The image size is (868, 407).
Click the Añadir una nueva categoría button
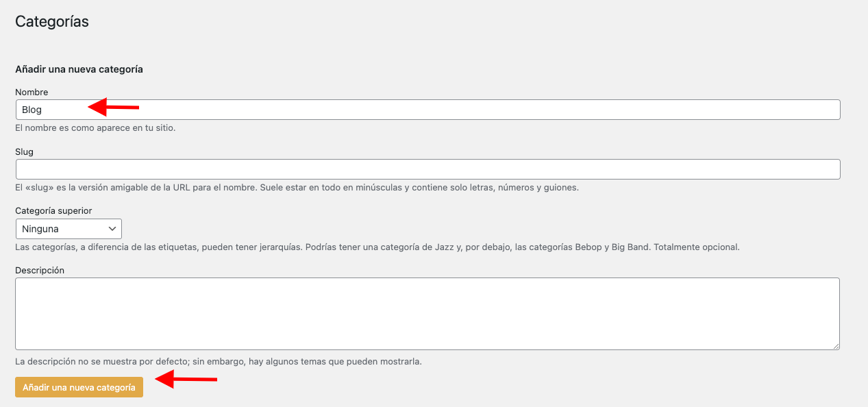pyautogui.click(x=79, y=387)
